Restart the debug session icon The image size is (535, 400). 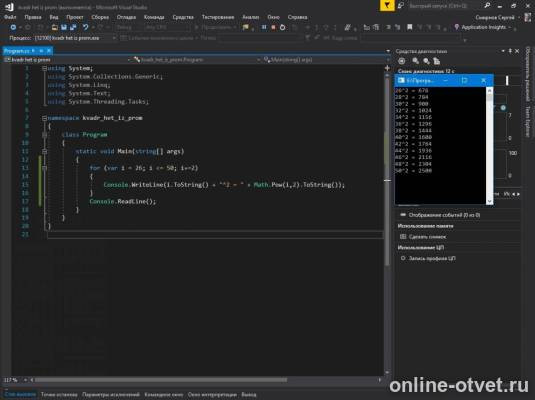click(x=283, y=27)
